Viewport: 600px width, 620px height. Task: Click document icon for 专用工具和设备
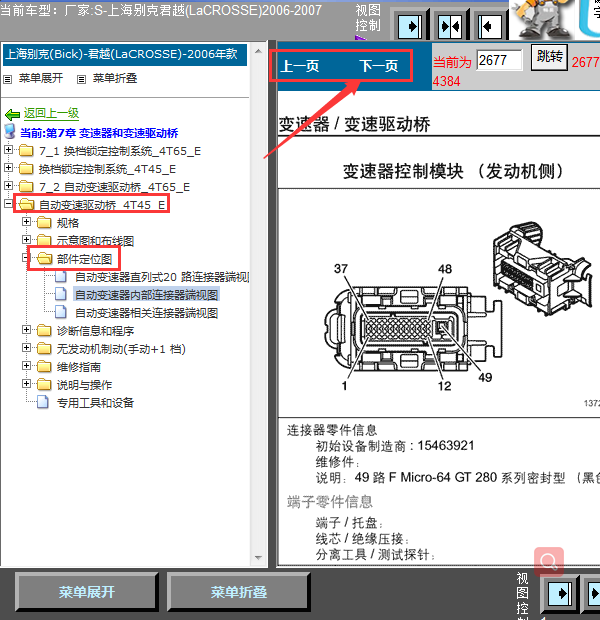point(43,402)
